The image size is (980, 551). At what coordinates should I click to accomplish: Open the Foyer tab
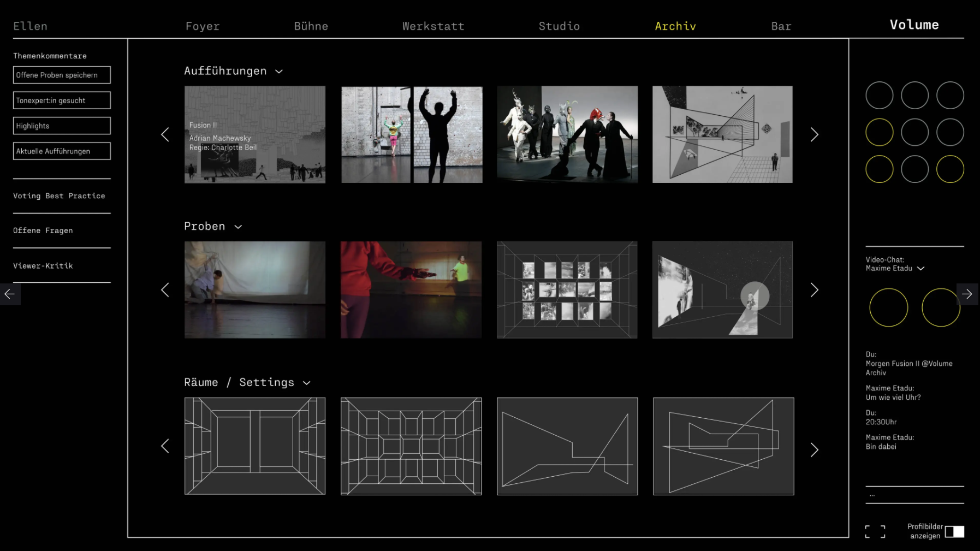pyautogui.click(x=203, y=26)
